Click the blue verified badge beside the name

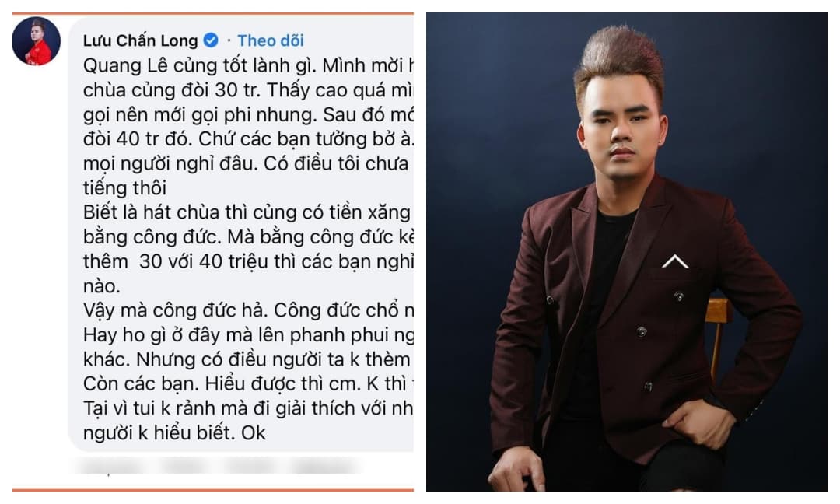[211, 40]
